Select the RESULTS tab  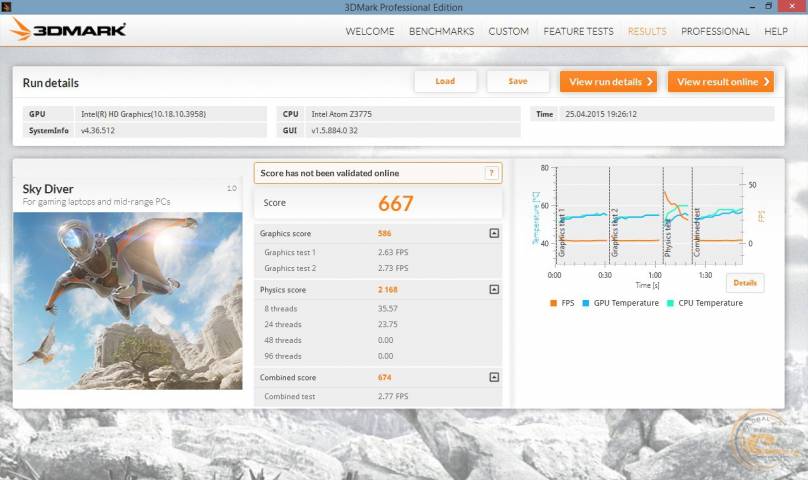(x=647, y=31)
